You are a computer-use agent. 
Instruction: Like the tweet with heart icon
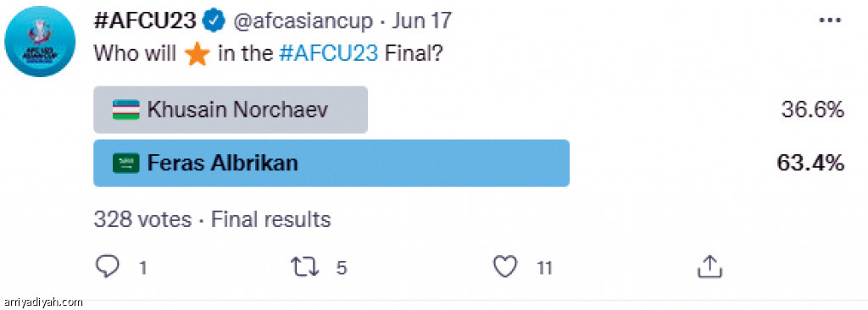click(x=505, y=267)
